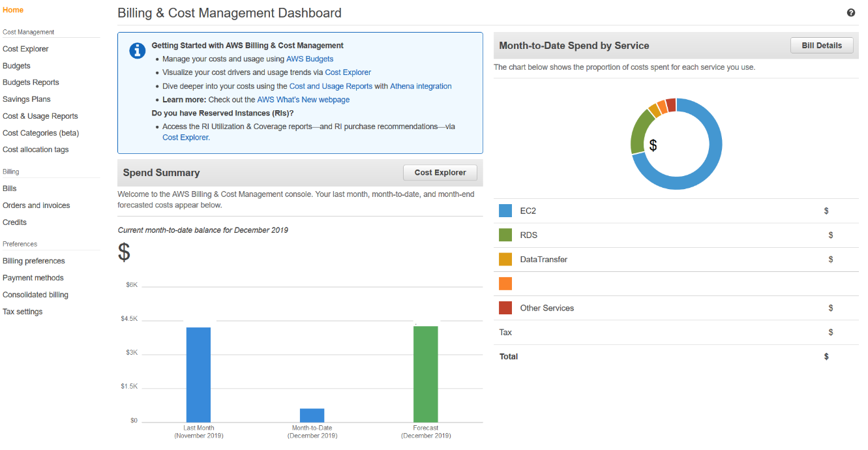
Task: Click the Tax row label
Action: [x=505, y=332]
